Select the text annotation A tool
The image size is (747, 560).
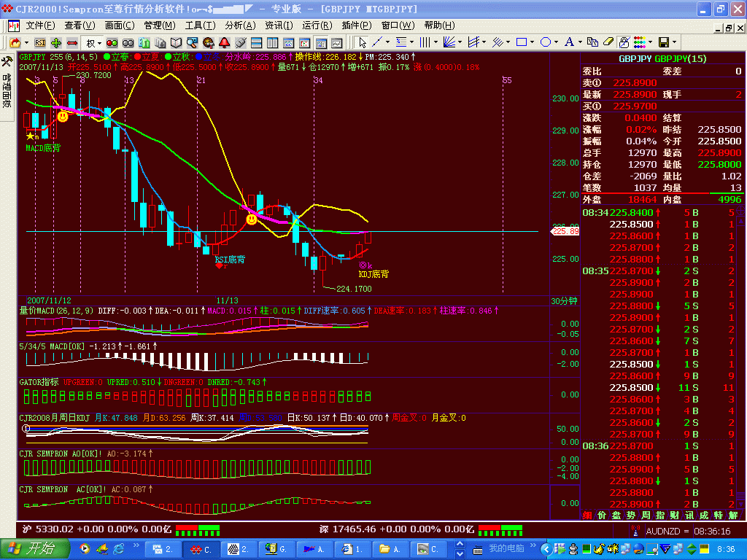coord(569,42)
